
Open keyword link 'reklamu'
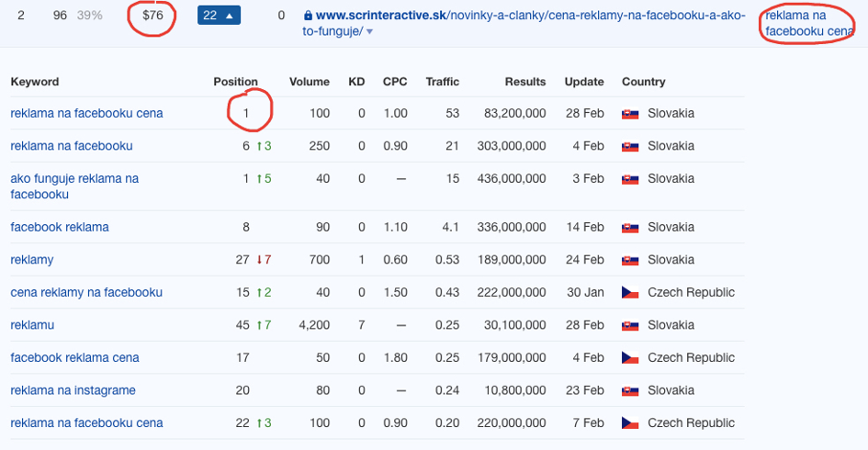pyautogui.click(x=32, y=325)
